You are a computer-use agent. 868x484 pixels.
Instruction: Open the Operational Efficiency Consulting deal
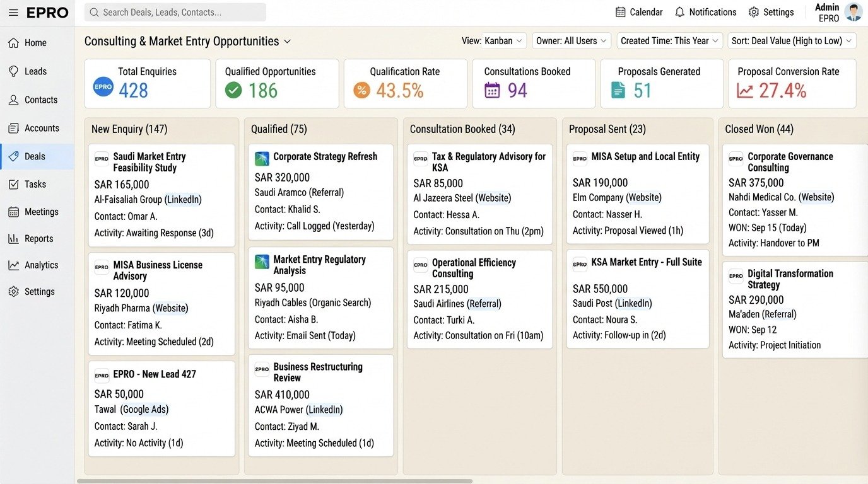[x=479, y=299]
